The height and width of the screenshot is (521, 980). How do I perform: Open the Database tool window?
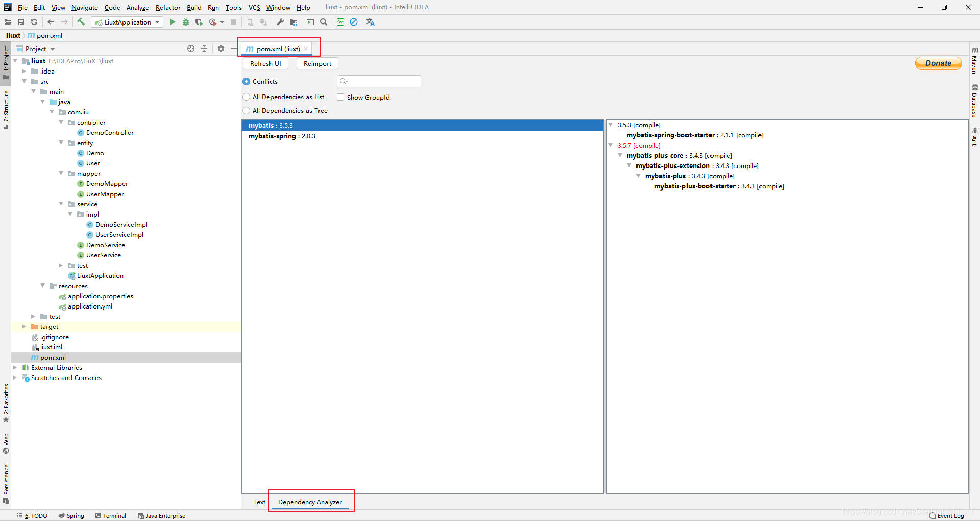[x=974, y=101]
